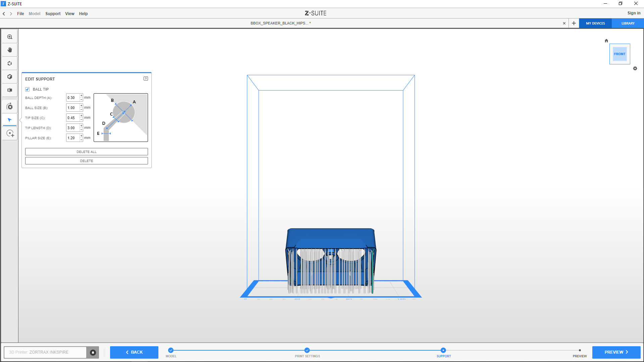Proceed with the Preview button
644x362 pixels.
point(616,352)
